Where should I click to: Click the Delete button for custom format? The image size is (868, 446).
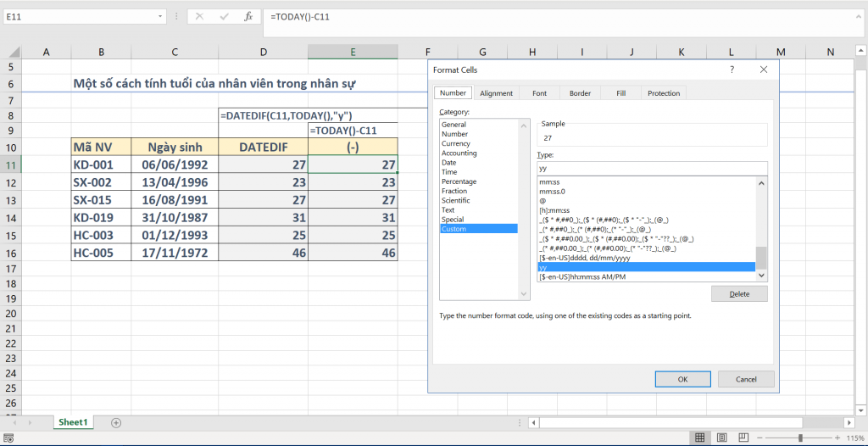point(739,293)
